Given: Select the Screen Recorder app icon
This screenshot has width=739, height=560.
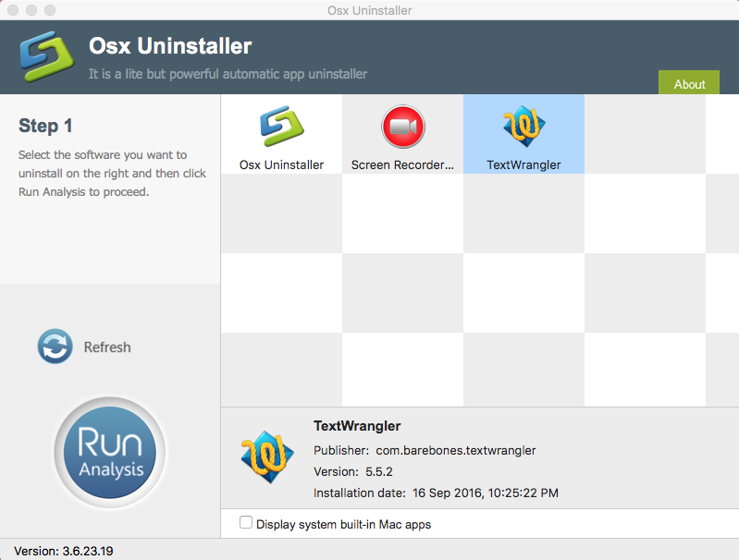Looking at the screenshot, I should [x=403, y=127].
